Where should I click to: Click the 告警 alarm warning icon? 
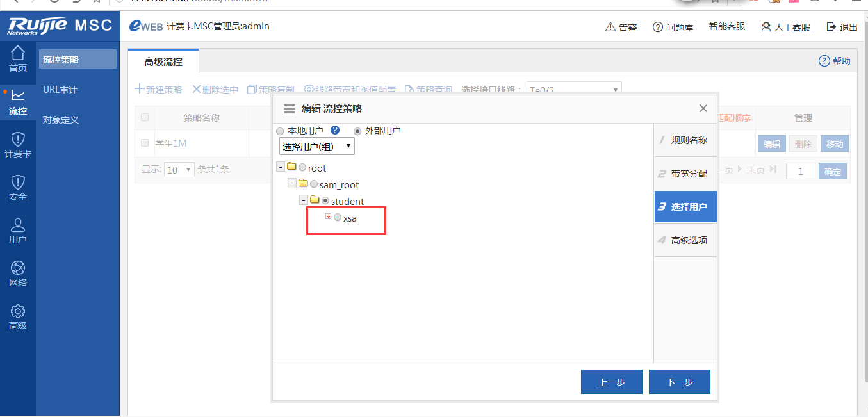[611, 27]
